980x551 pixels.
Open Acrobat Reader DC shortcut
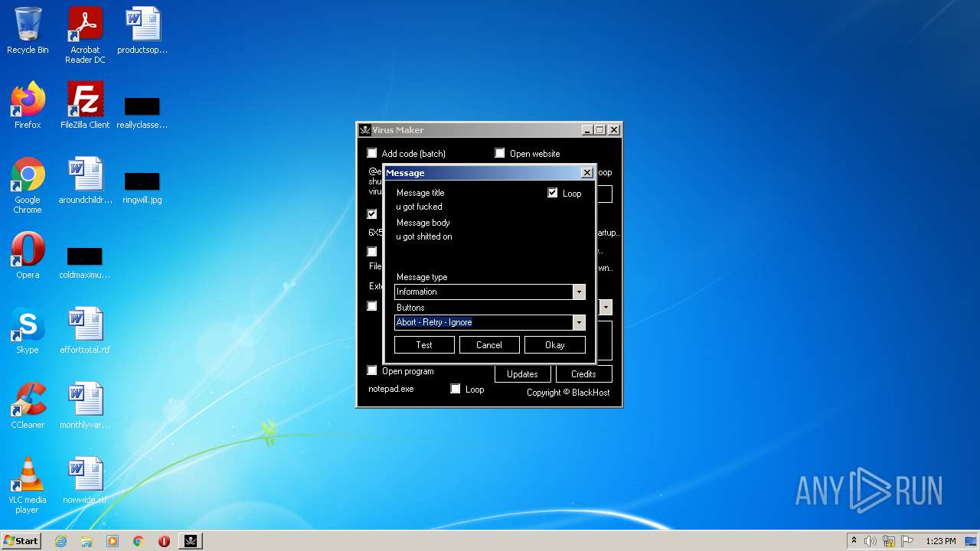[x=85, y=35]
